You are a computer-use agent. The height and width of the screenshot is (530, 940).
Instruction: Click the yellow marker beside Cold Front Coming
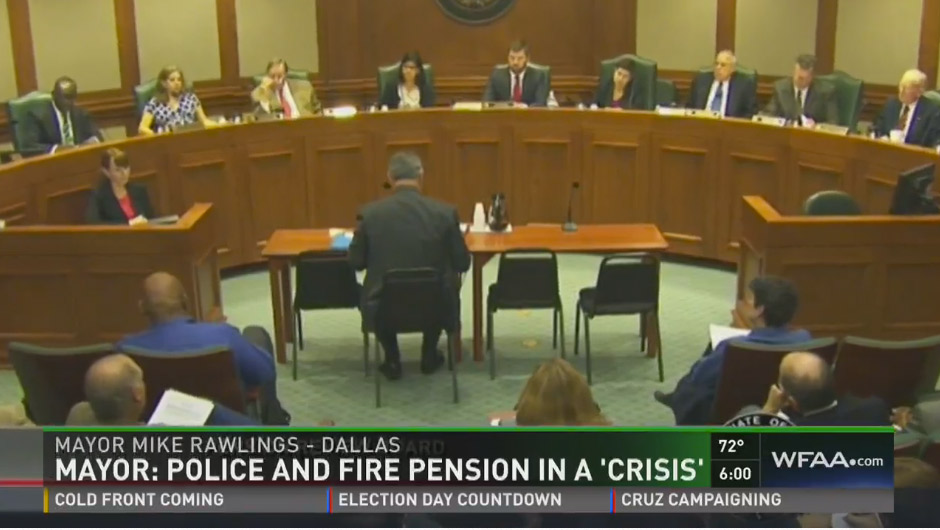46,500
